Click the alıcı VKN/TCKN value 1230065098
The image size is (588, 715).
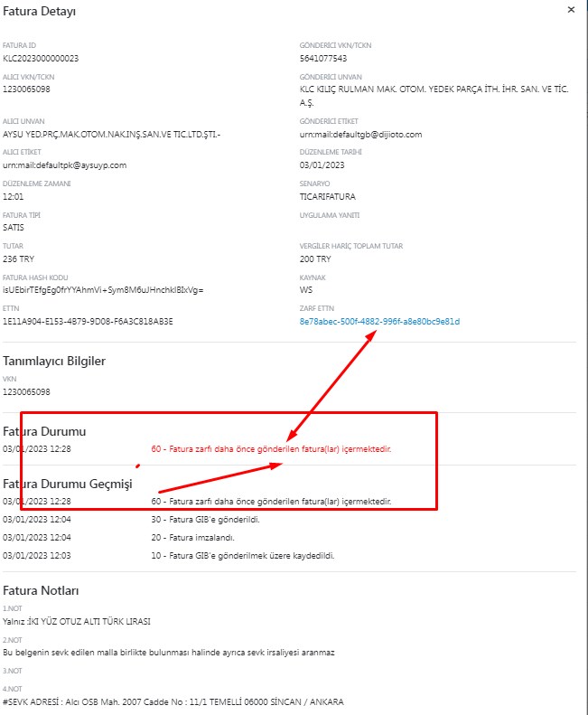[x=26, y=89]
